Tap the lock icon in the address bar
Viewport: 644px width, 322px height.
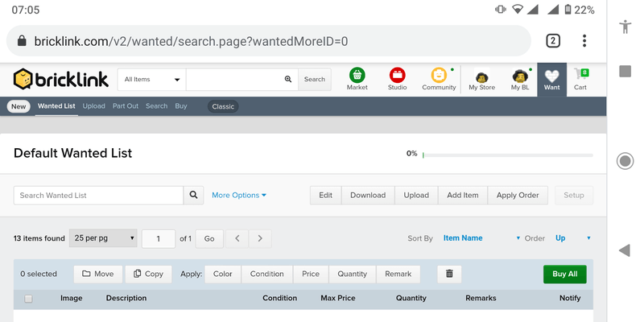pos(22,41)
